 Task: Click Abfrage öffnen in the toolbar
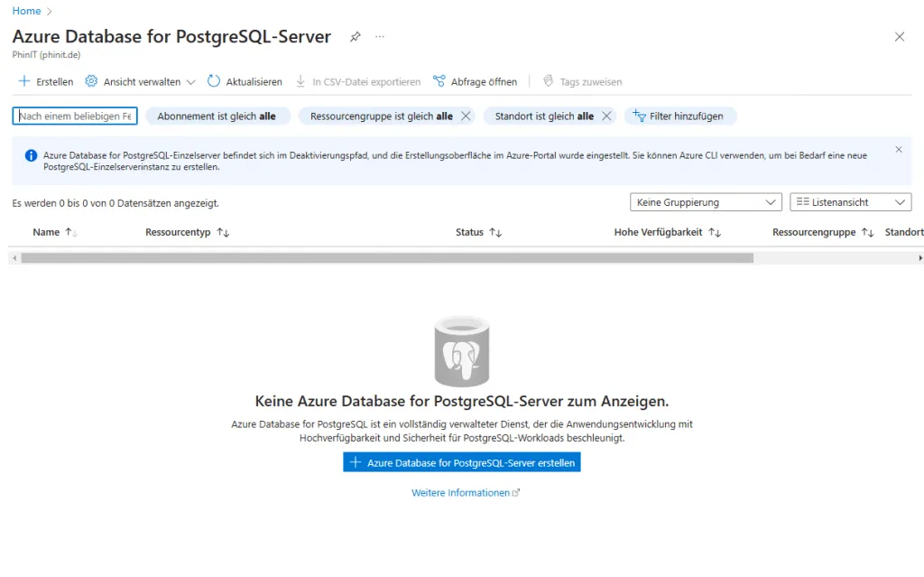(x=476, y=81)
